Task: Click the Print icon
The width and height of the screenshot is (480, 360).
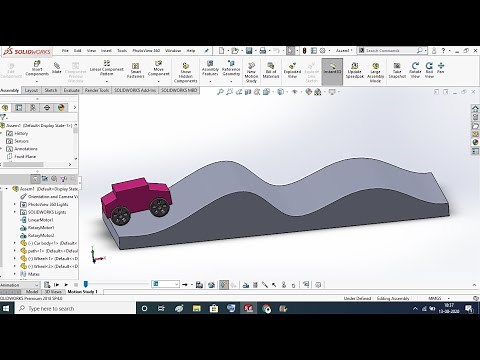Action: pyautogui.click(x=263, y=51)
